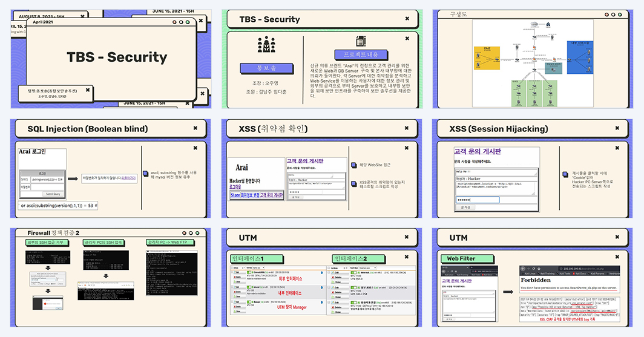Screen dimensions: 644x337
Task: Click the blue internal service zone in diagram
Action: (580, 57)
